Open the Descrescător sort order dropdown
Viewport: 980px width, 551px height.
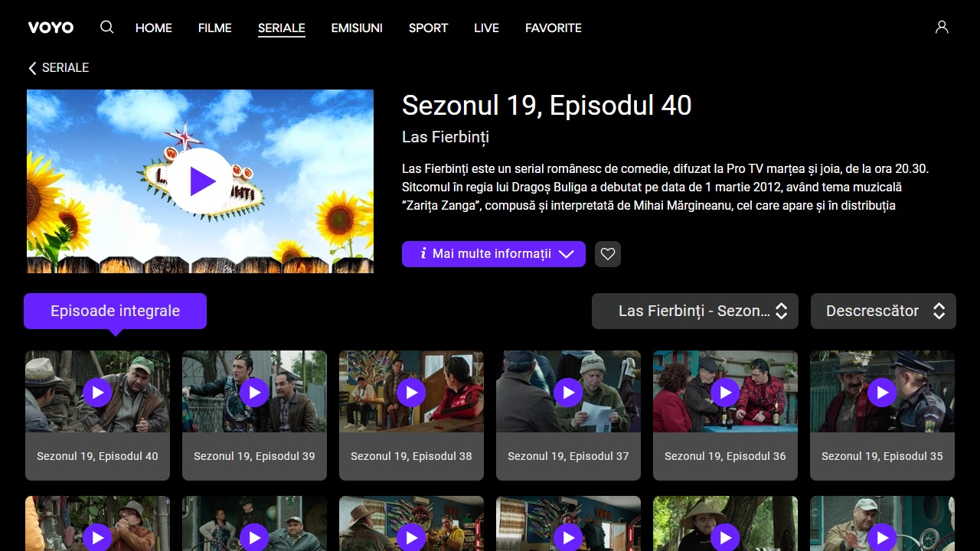pyautogui.click(x=884, y=311)
